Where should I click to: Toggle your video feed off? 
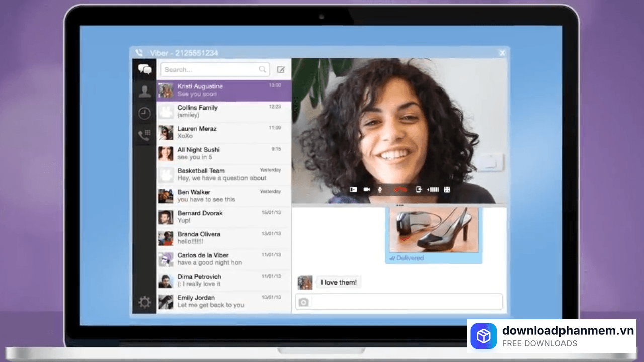click(x=366, y=190)
